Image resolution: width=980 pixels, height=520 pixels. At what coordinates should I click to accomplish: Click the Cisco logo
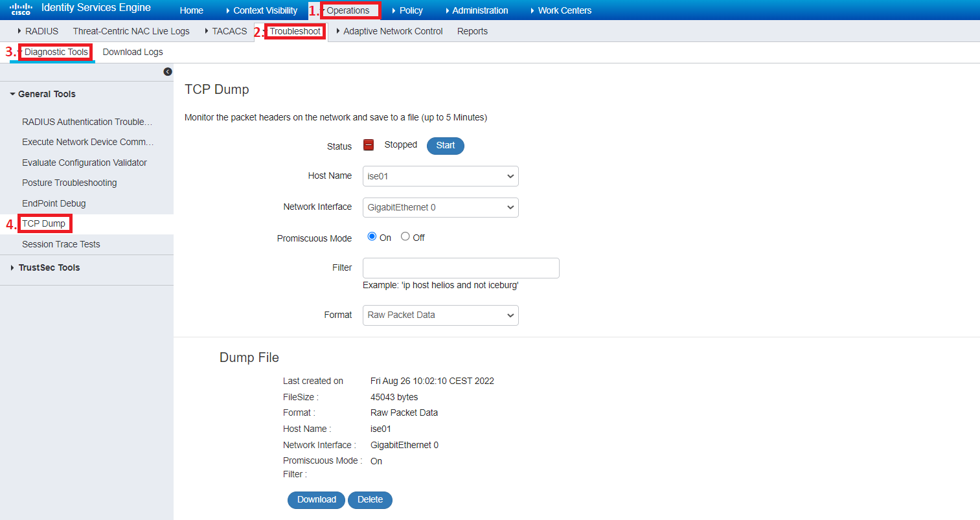click(21, 8)
